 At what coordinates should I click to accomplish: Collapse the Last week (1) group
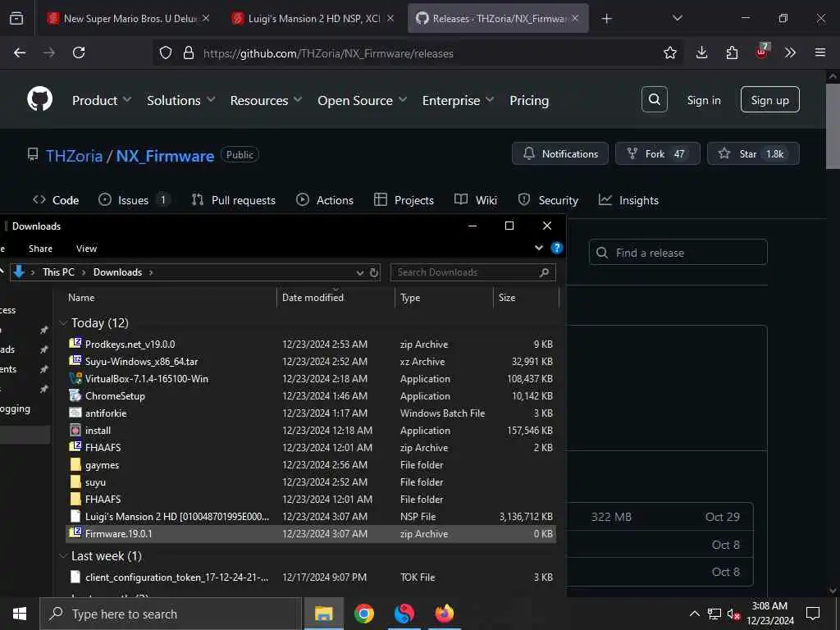(x=63, y=556)
